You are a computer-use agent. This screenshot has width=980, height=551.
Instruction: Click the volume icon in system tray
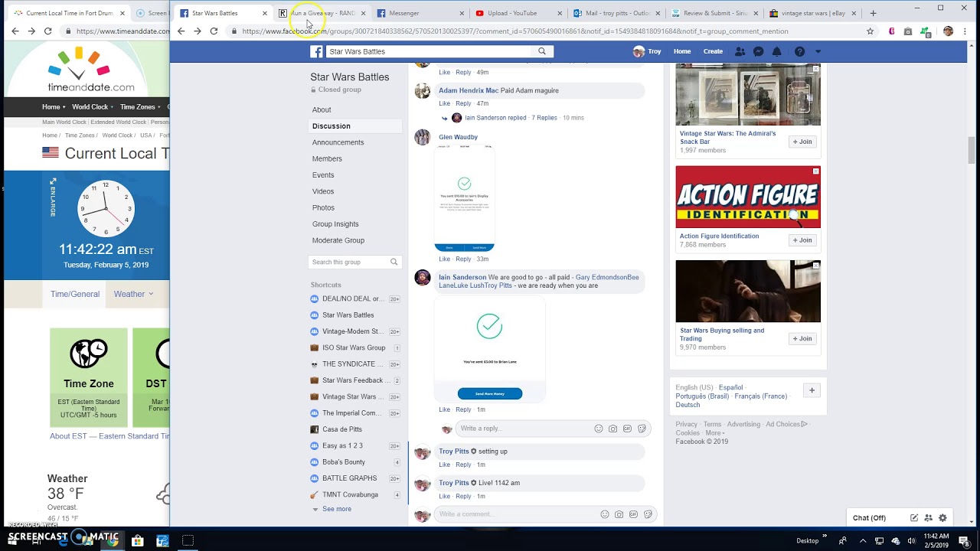coord(910,541)
